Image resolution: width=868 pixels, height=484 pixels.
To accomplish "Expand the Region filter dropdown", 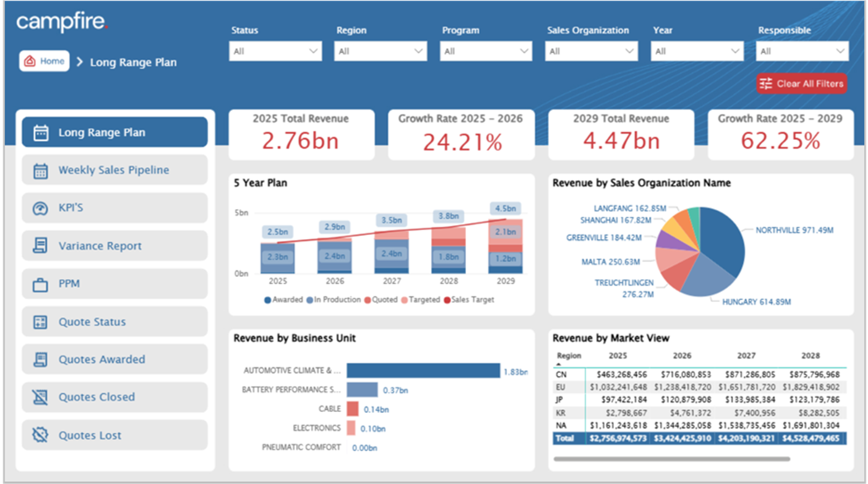I will [380, 51].
